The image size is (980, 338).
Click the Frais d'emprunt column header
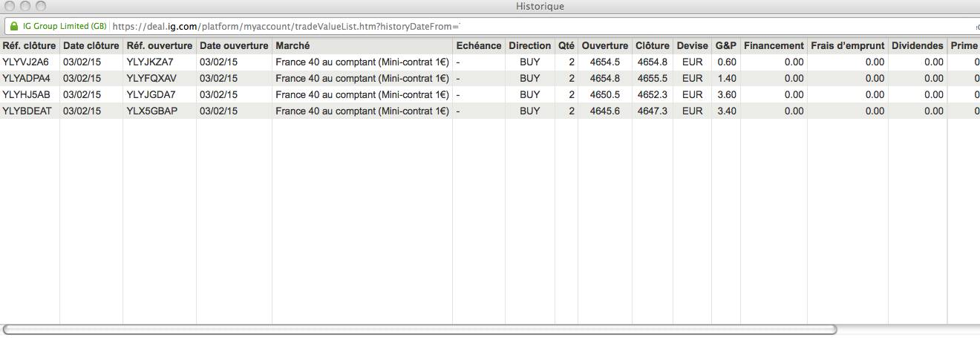[x=847, y=46]
